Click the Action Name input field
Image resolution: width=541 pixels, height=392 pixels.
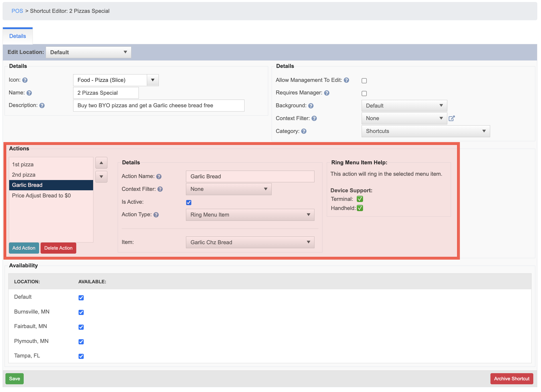250,177
